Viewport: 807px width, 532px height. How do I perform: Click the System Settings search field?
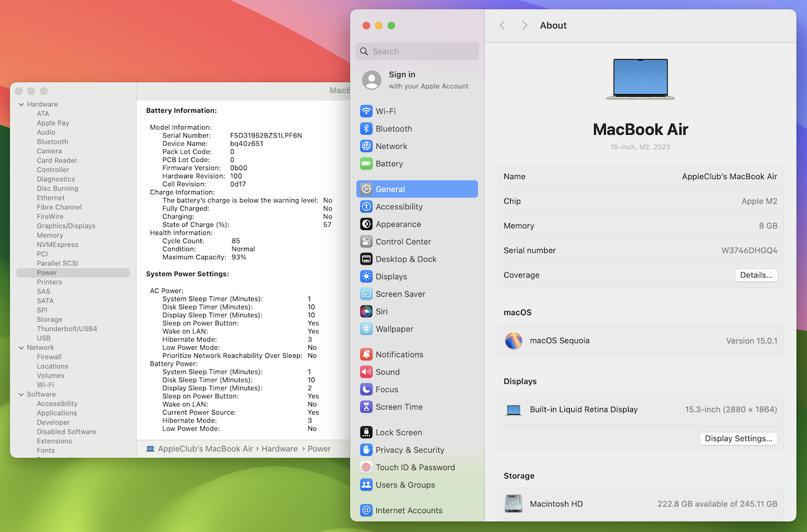point(417,52)
